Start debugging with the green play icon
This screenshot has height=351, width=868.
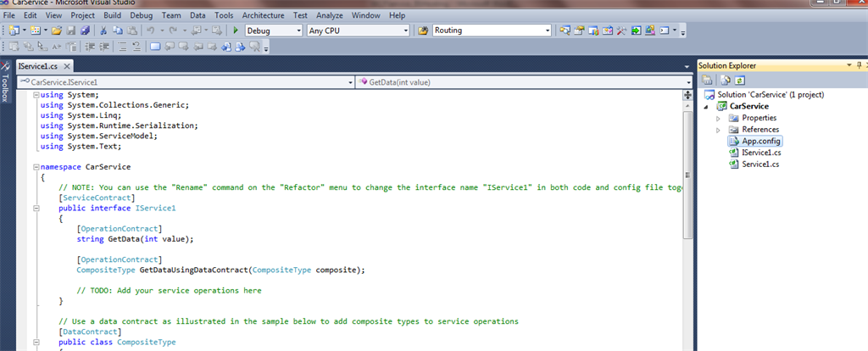click(x=236, y=31)
